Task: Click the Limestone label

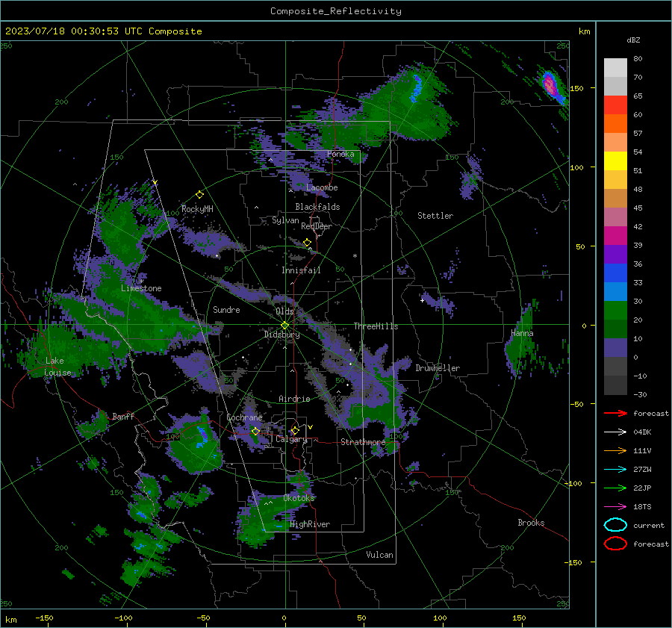Action: coord(141,288)
